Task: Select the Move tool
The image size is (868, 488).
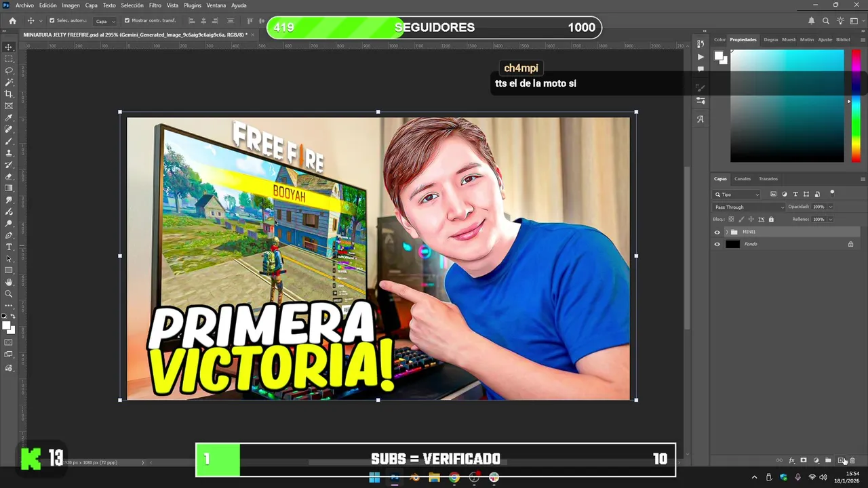Action: click(9, 47)
